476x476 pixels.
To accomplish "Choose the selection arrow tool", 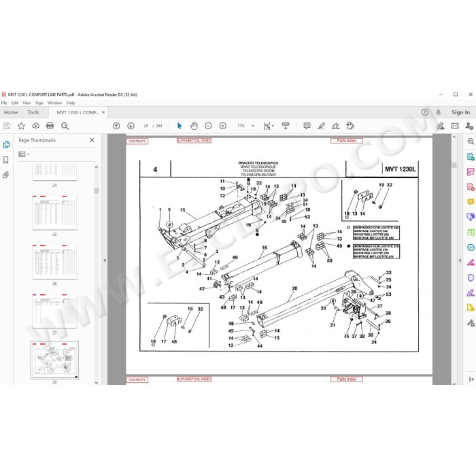I will 180,126.
